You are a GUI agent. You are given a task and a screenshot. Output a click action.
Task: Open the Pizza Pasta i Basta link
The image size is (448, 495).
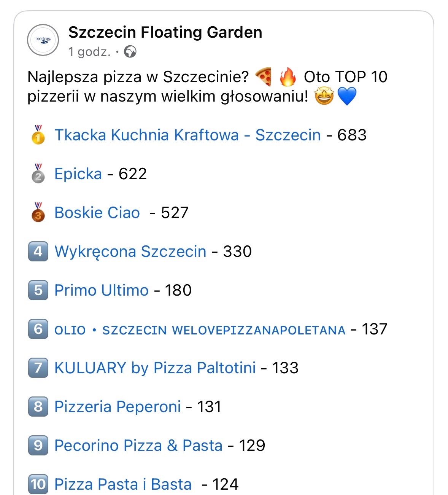pos(123,484)
